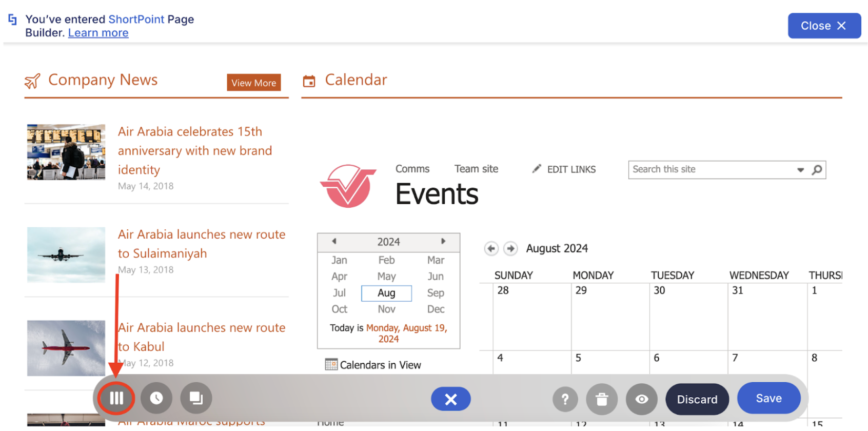Click the 2024 year label in date picker
The width and height of the screenshot is (868, 431).
[388, 242]
